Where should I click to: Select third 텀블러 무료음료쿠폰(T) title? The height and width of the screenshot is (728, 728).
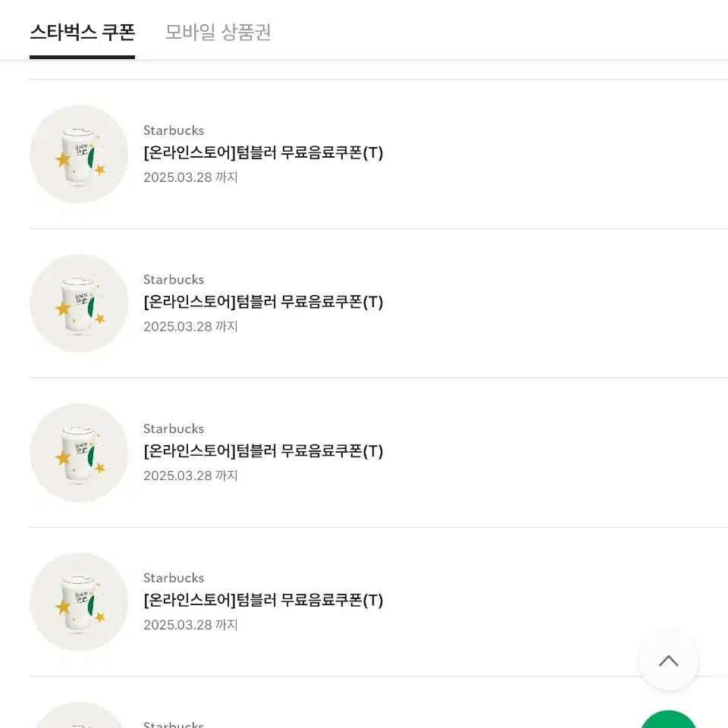click(x=263, y=450)
